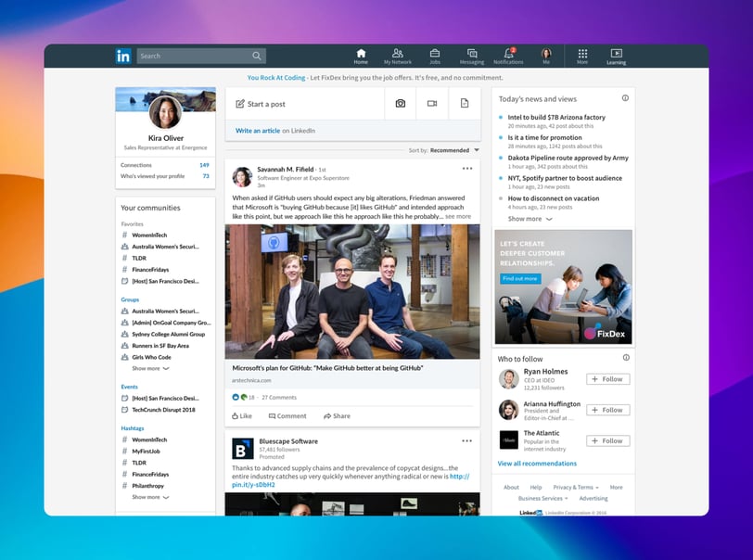Click the Write an article link
The height and width of the screenshot is (560, 753).
(x=258, y=131)
